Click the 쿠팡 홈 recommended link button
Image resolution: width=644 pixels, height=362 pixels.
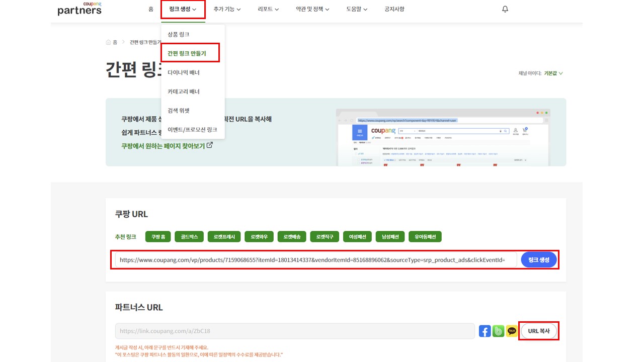coord(158,237)
